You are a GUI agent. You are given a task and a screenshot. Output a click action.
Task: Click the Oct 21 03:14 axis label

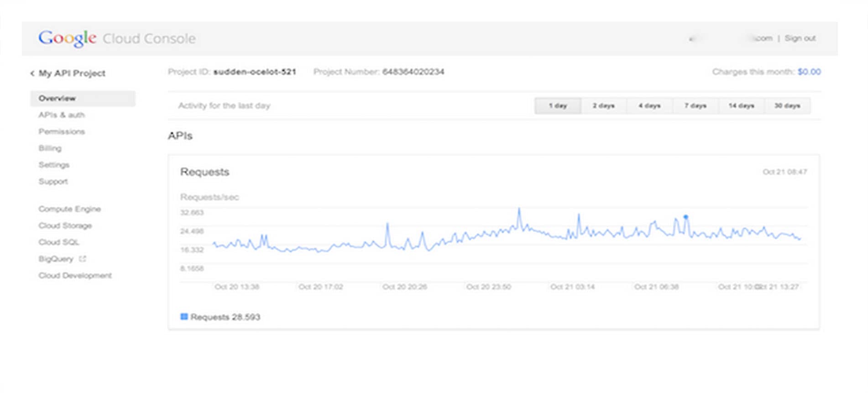point(573,287)
